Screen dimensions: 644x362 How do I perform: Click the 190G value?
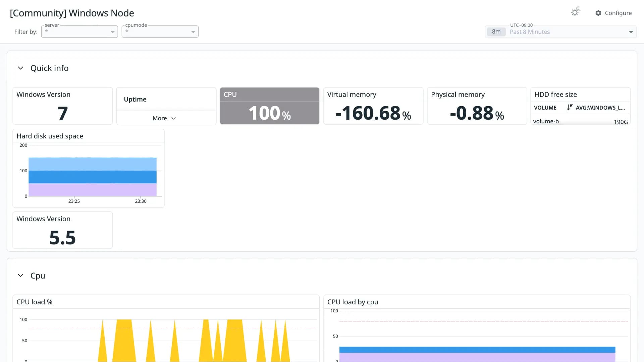coord(621,122)
